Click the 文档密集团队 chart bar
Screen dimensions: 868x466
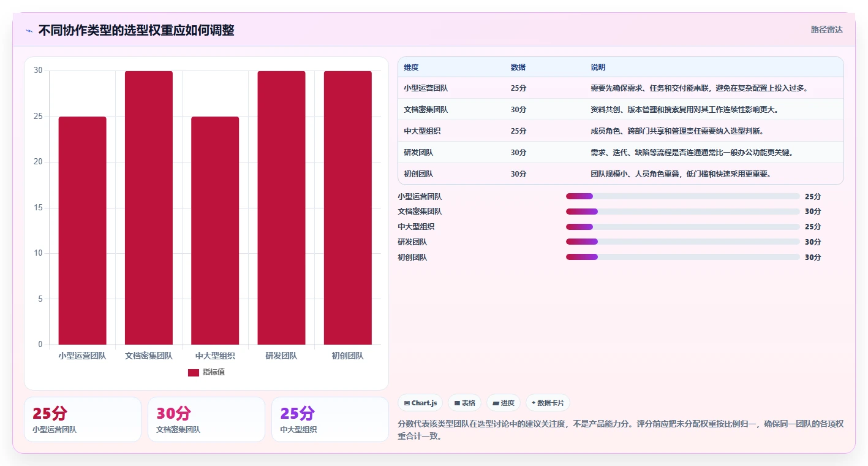pyautogui.click(x=149, y=208)
